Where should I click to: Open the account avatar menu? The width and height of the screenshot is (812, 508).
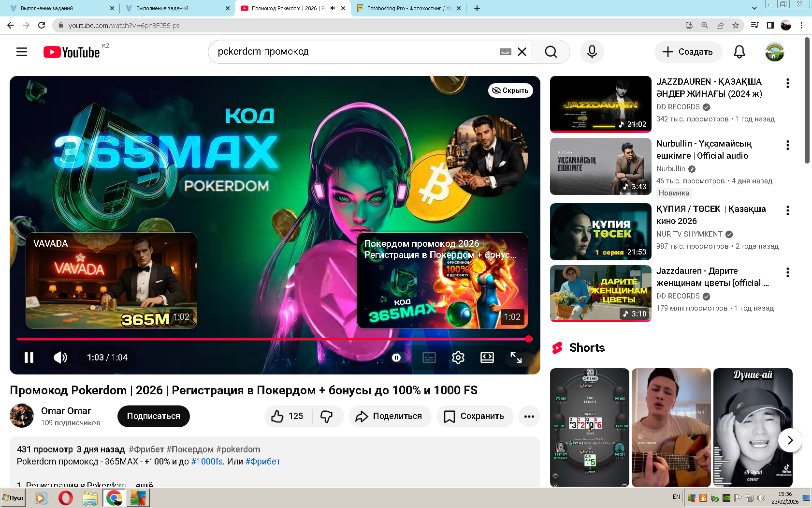pos(775,52)
